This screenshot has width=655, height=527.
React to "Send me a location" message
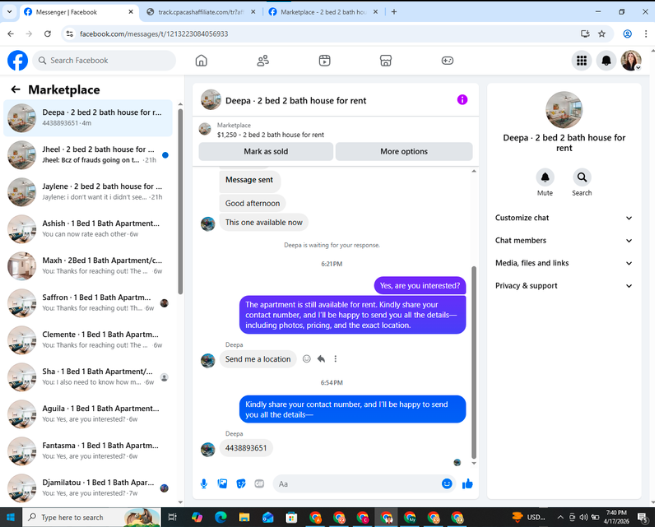tap(307, 359)
